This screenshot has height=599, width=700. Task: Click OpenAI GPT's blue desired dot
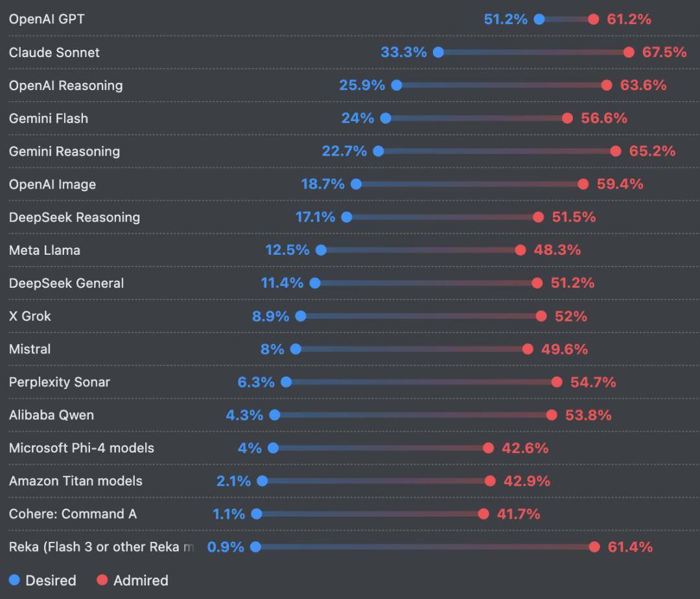click(539, 19)
